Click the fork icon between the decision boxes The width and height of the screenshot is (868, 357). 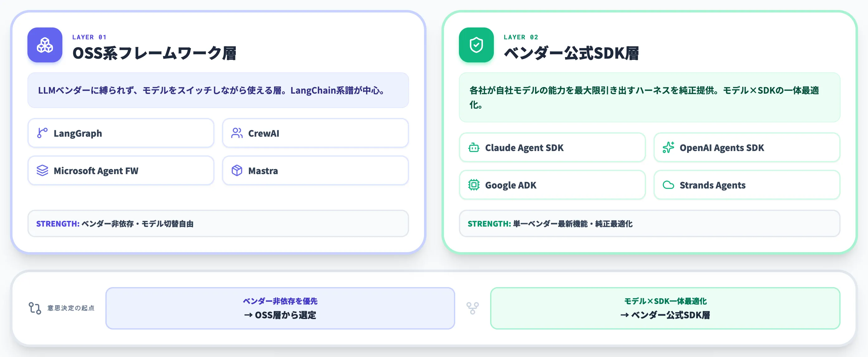(x=472, y=308)
